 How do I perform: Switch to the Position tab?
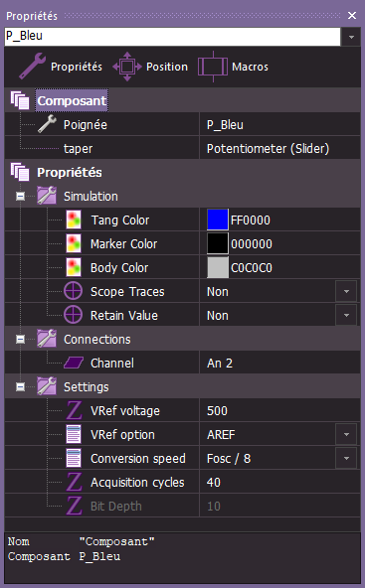[x=150, y=67]
